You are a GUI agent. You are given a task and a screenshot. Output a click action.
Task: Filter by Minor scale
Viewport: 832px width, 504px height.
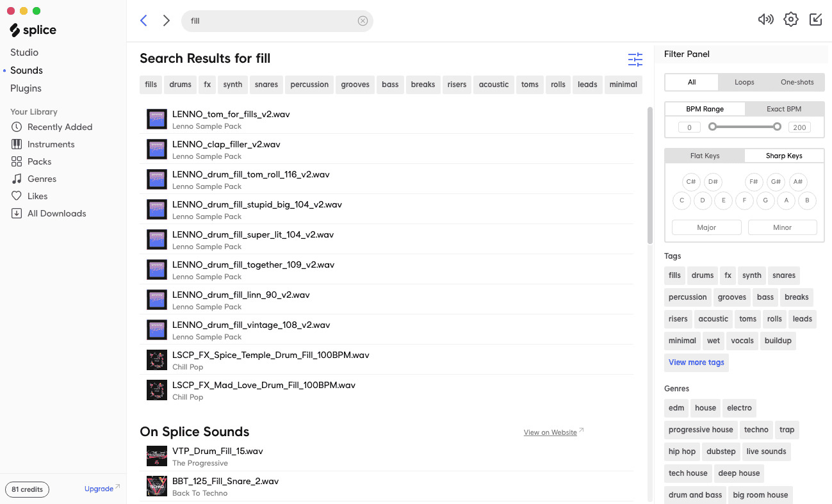pos(782,227)
